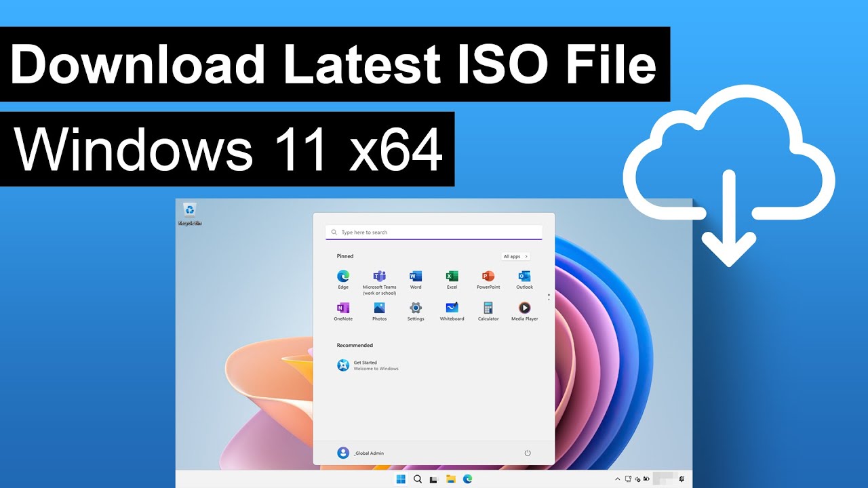Viewport: 868px width, 488px height.
Task: Click the Type here to search box
Action: 434,232
